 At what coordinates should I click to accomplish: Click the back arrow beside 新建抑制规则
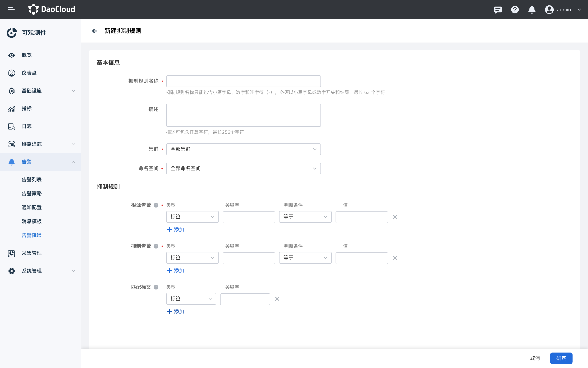95,31
